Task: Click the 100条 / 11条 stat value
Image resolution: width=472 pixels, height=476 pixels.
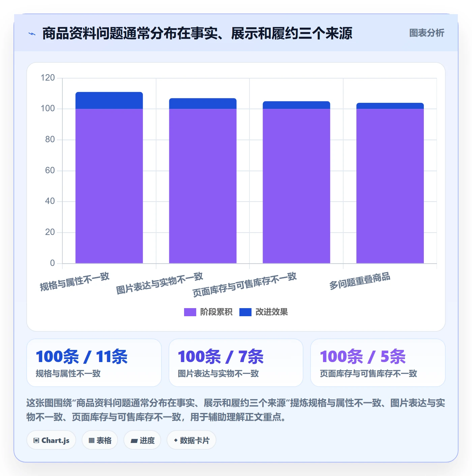Action: coord(82,357)
